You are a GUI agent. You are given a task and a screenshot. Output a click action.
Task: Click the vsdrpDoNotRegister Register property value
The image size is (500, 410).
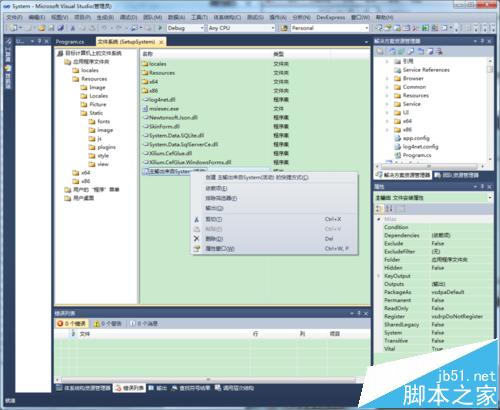457,316
